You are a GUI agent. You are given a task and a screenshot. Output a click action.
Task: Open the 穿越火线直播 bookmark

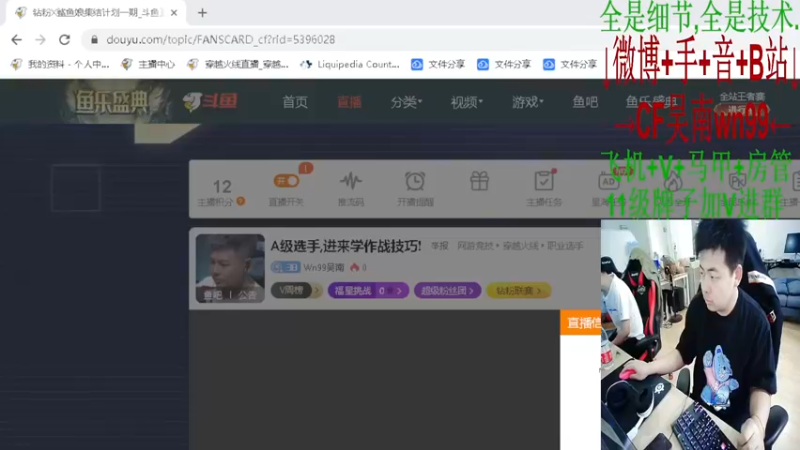238,64
